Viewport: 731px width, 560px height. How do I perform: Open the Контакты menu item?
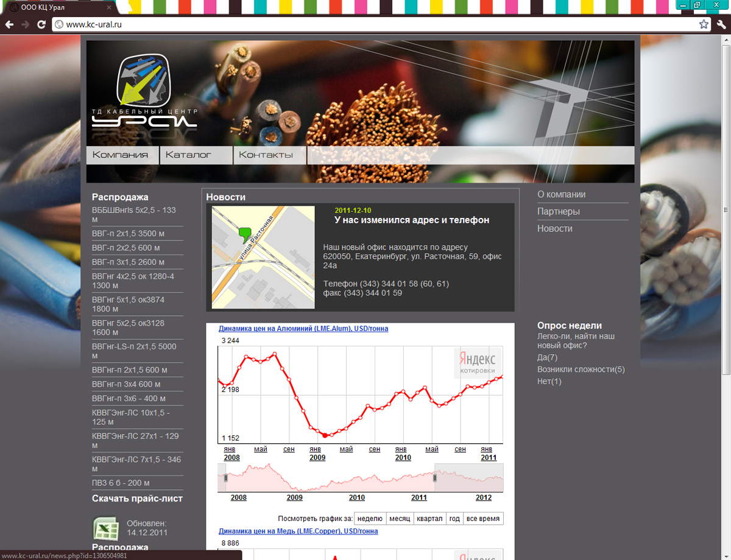click(270, 155)
